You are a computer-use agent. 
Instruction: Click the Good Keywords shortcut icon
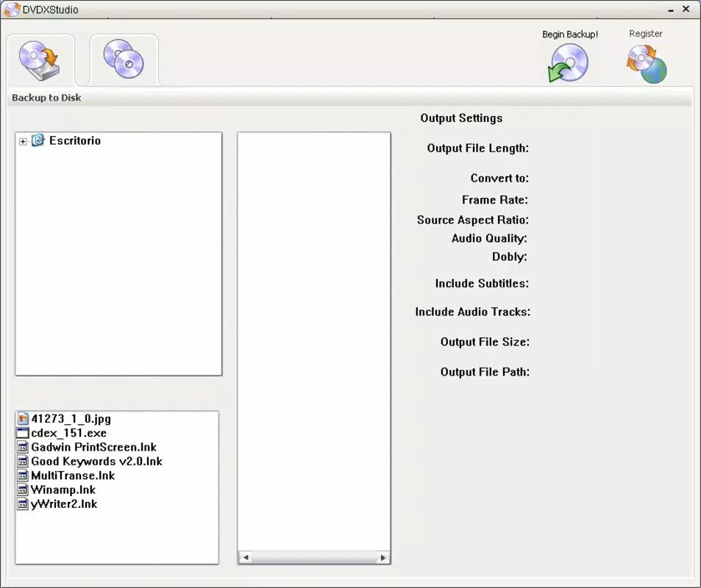23,461
